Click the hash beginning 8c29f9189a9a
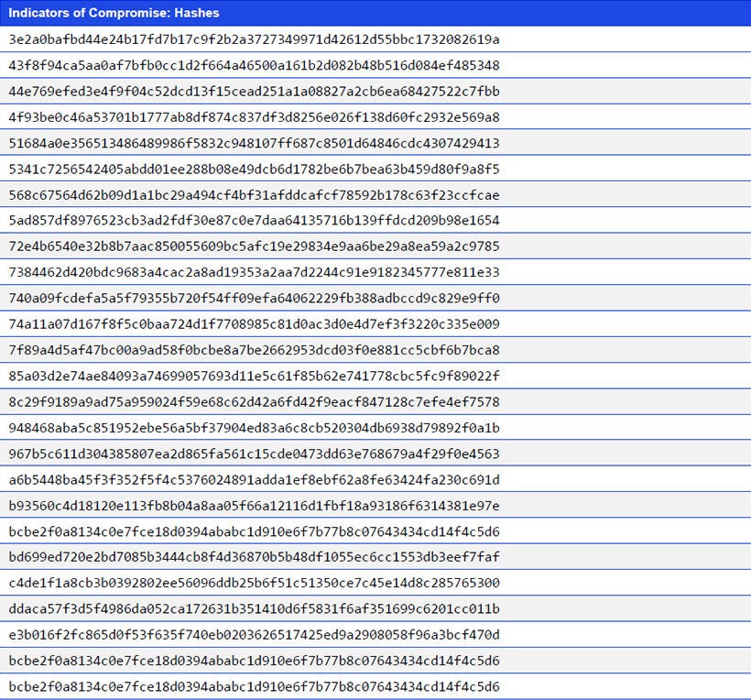This screenshot has width=751, height=700. click(255, 401)
